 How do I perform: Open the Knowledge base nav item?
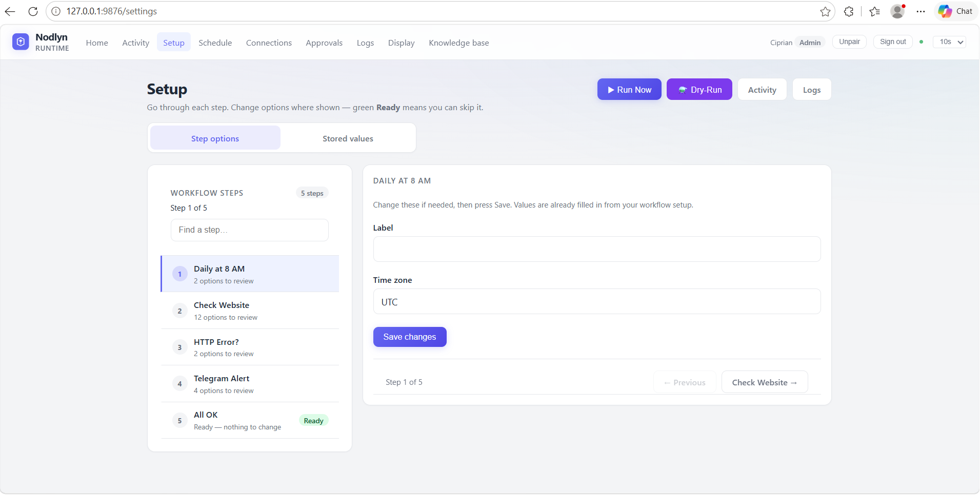[x=458, y=43]
